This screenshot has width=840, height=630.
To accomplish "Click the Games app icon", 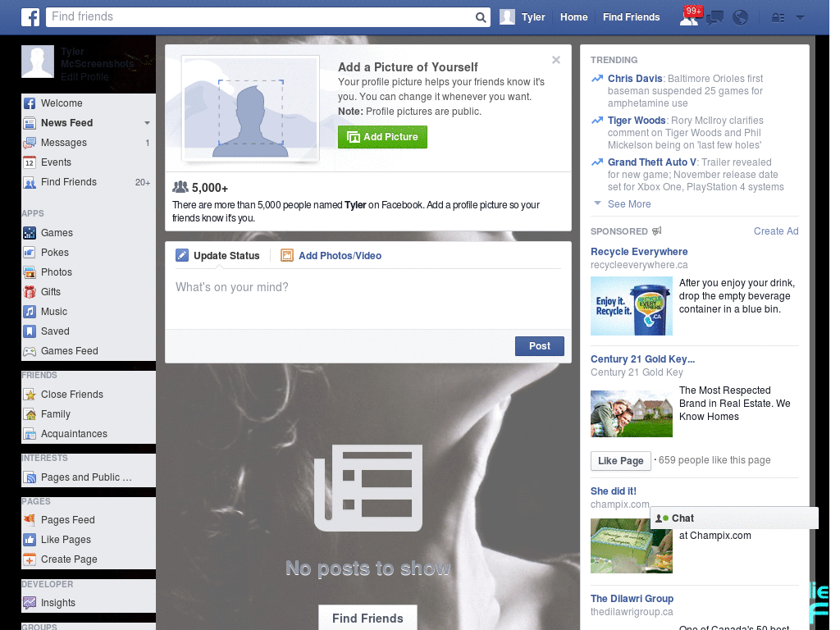I will 30,233.
